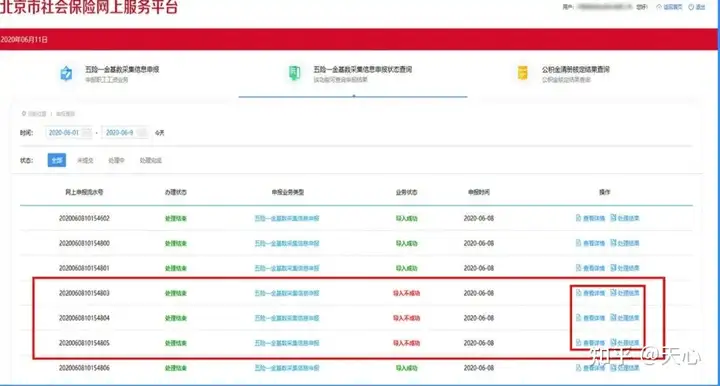Click green 导入成功 status in row 4806

click(406, 368)
